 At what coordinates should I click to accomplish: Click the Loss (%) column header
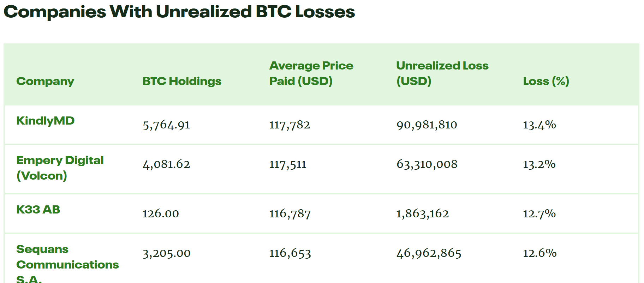[546, 81]
